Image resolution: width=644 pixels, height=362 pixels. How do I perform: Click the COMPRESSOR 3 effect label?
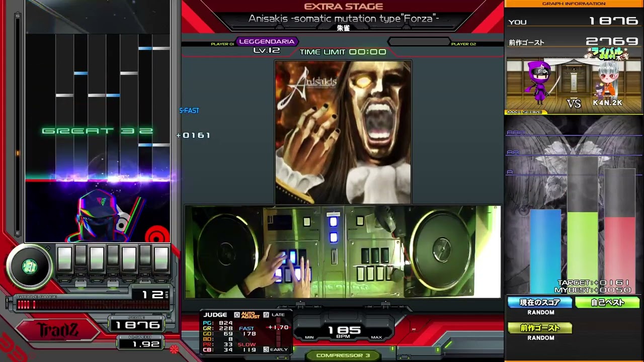(343, 355)
